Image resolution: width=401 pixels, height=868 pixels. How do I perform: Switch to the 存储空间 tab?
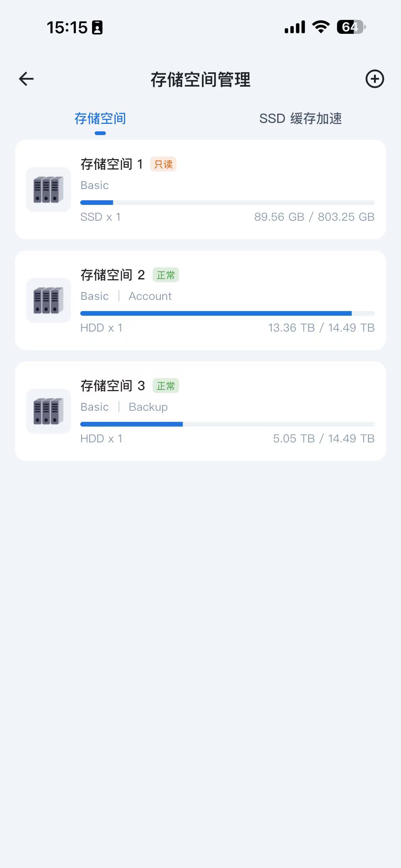(100, 119)
